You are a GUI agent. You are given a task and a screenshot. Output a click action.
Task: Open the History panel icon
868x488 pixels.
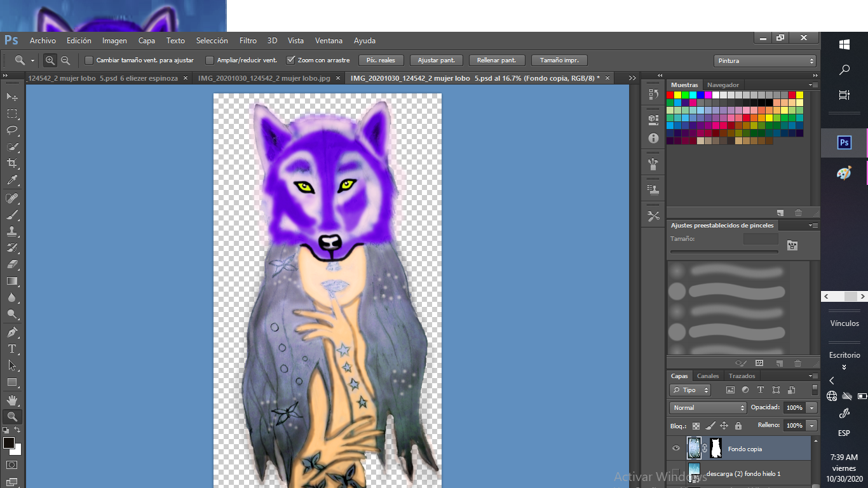point(653,95)
